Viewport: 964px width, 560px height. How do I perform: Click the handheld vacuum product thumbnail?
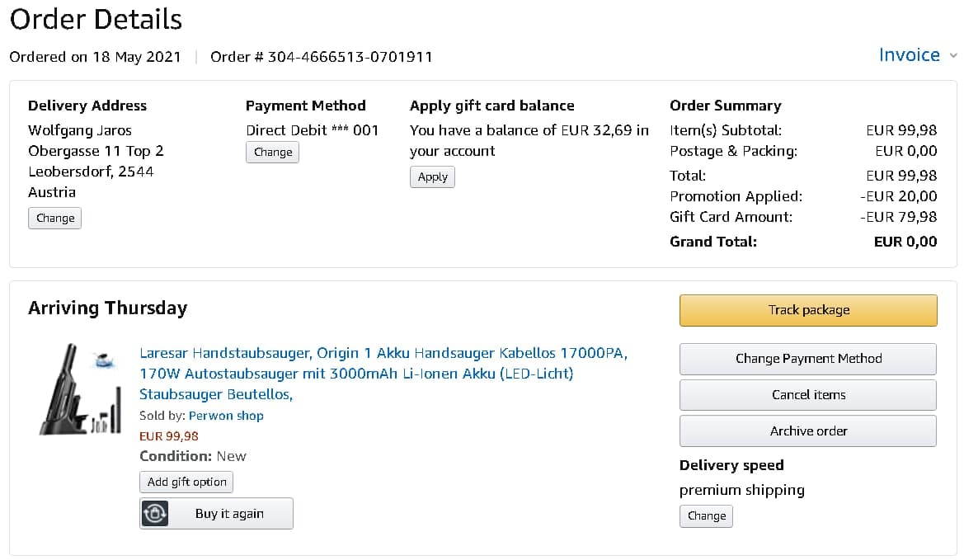(x=78, y=391)
